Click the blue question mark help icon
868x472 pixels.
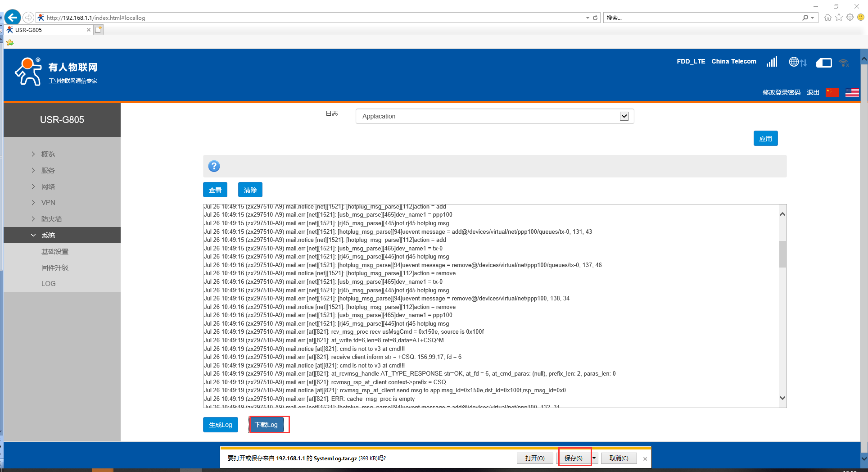coord(214,166)
